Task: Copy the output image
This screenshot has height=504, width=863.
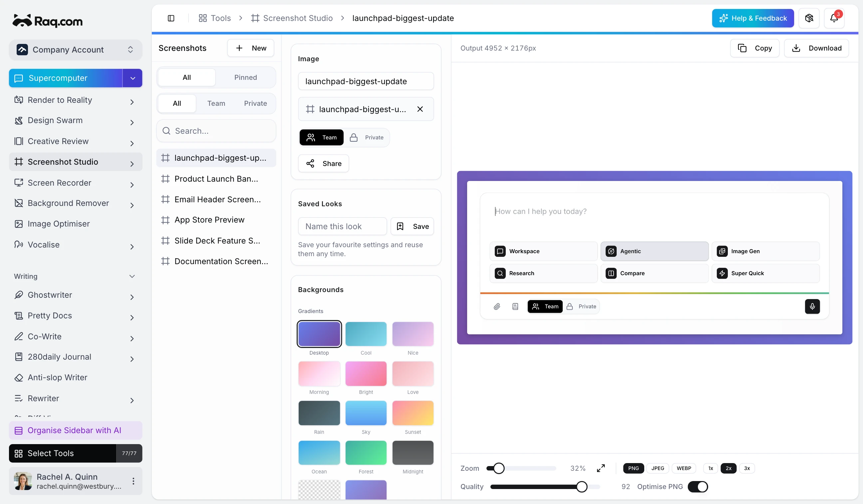Action: (754, 48)
